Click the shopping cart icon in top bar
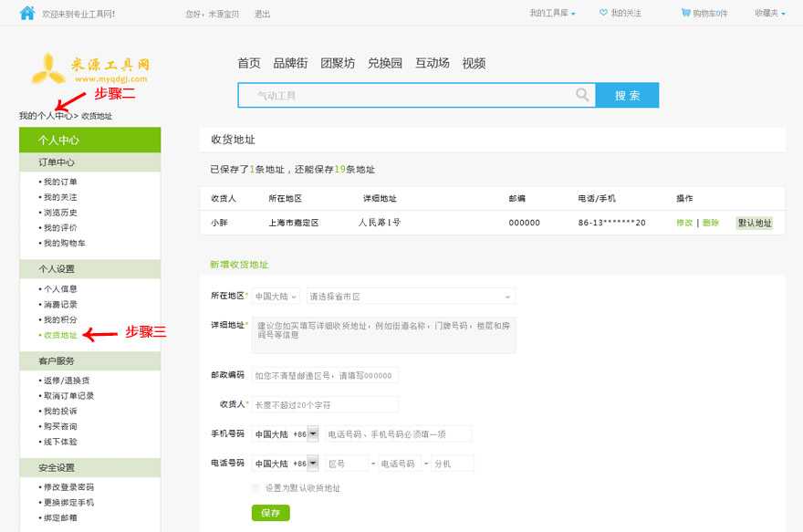The image size is (803, 532). (685, 12)
